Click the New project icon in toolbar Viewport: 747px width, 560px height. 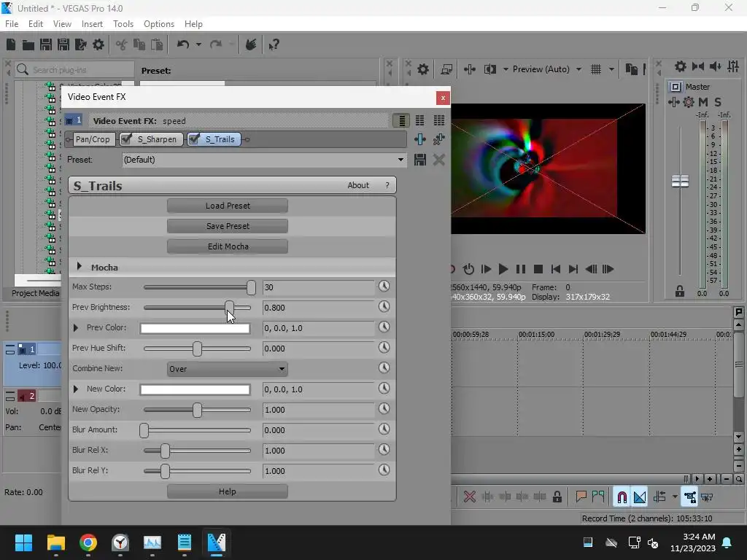pyautogui.click(x=11, y=44)
